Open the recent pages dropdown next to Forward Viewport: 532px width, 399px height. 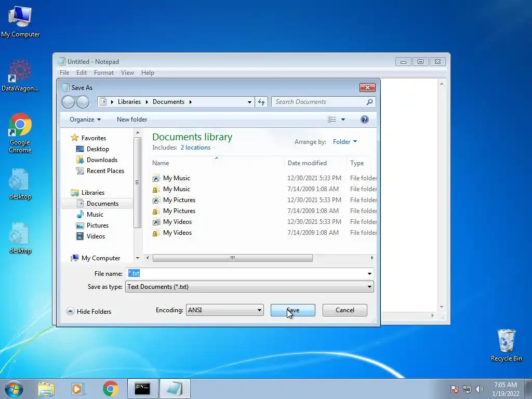click(x=94, y=102)
